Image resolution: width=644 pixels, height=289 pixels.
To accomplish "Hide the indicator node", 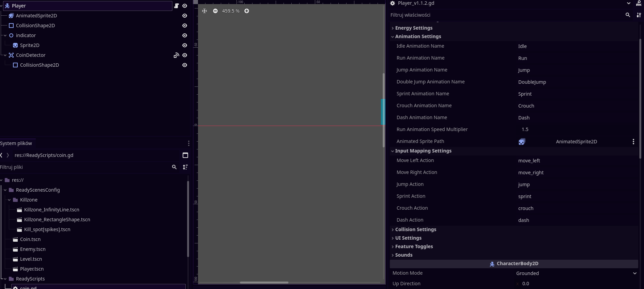I will (x=185, y=35).
